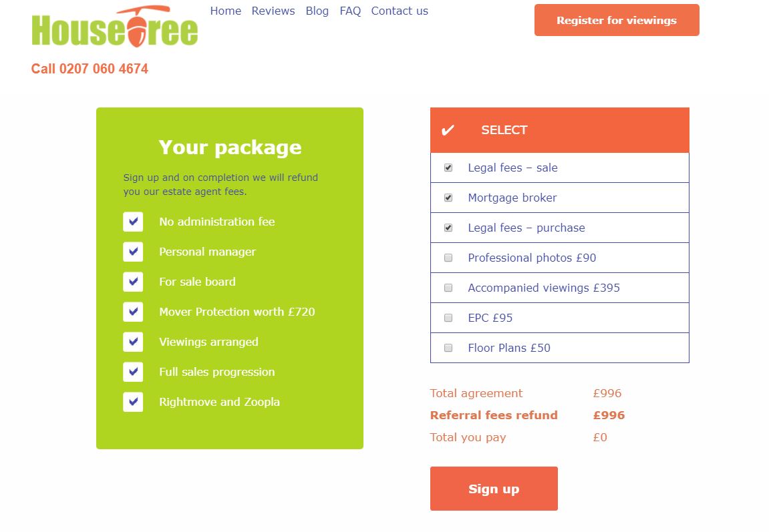Click the Call 0207 060 4674 phone number
The image size is (769, 532).
click(90, 69)
